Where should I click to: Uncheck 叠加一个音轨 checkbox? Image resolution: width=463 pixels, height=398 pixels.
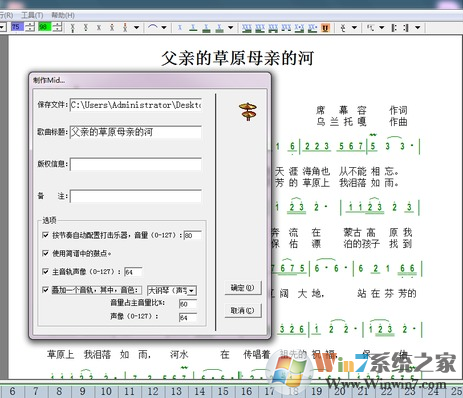point(46,290)
